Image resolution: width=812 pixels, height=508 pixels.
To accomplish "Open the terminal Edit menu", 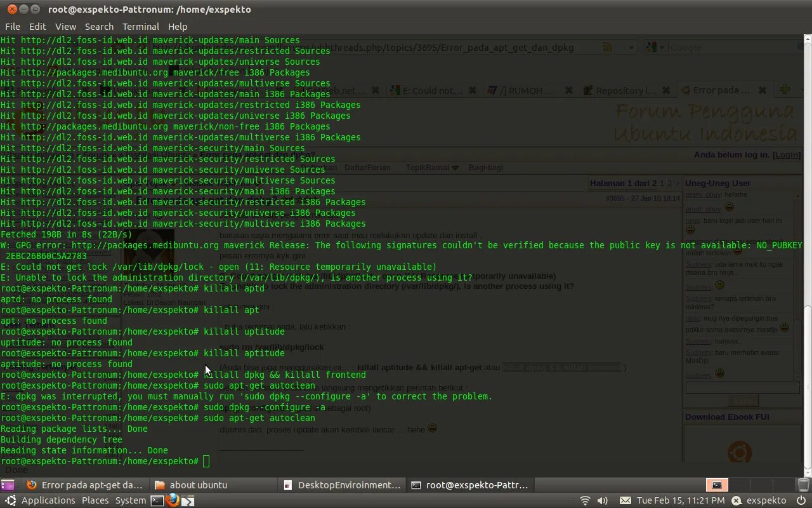I will (37, 27).
